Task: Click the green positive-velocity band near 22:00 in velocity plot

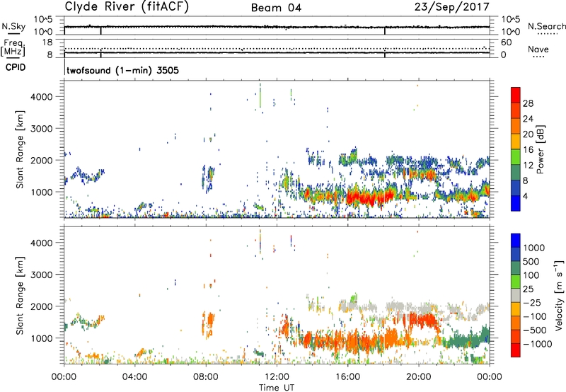Action: tap(464, 340)
